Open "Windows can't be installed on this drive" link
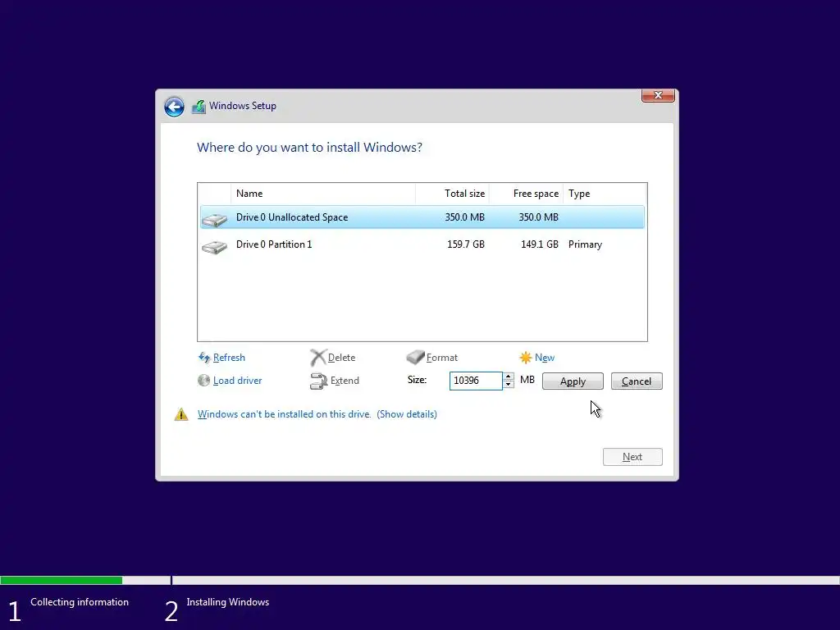840x630 pixels. [284, 414]
